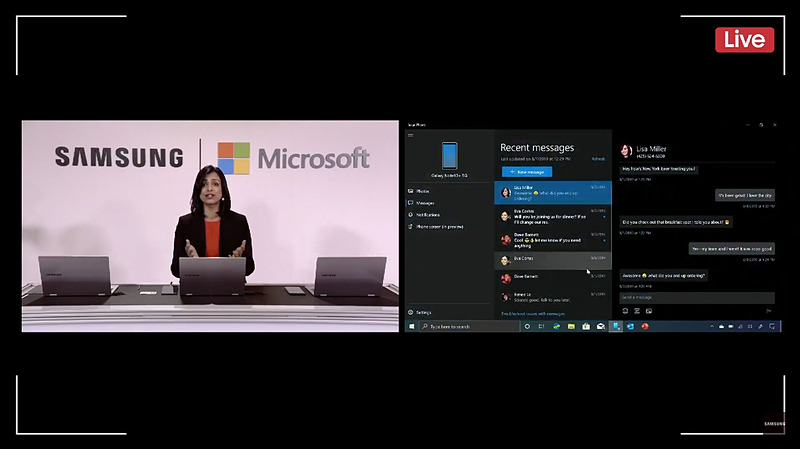800x449 pixels.
Task: Click the image attach icon below message box
Action: coord(649,311)
